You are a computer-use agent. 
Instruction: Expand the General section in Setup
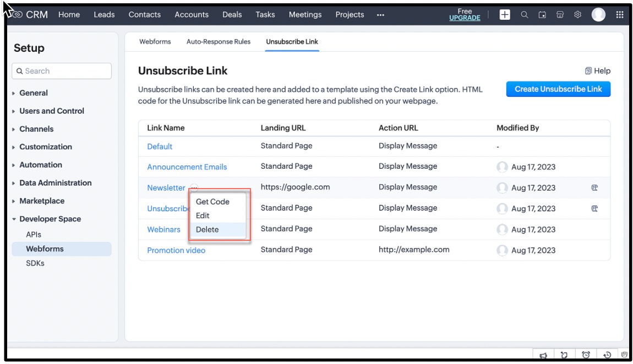pos(33,93)
